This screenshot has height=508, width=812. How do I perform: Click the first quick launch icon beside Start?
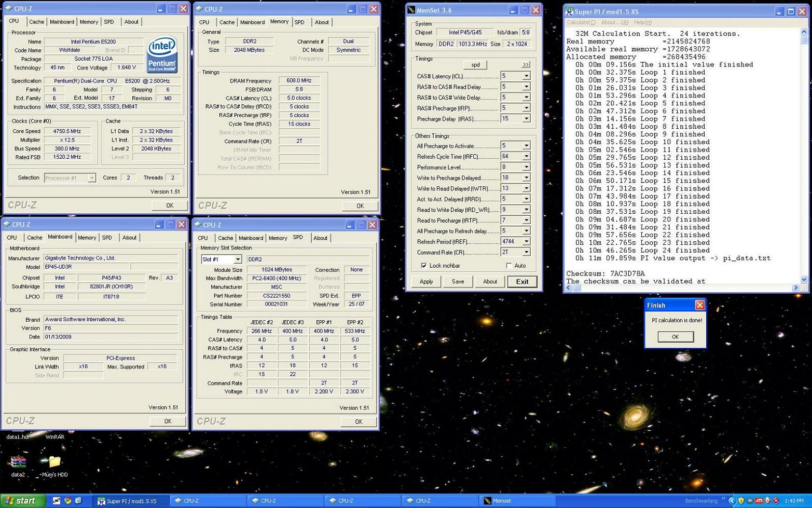57,501
